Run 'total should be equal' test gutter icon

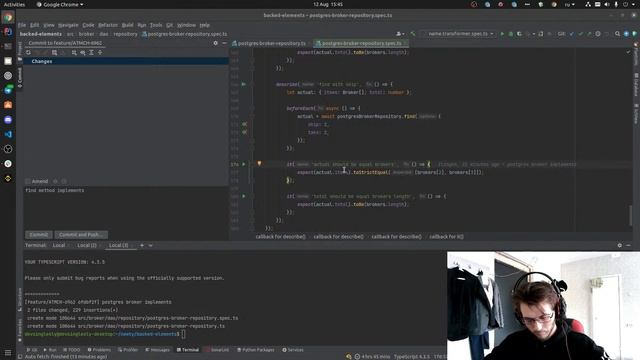244,196
